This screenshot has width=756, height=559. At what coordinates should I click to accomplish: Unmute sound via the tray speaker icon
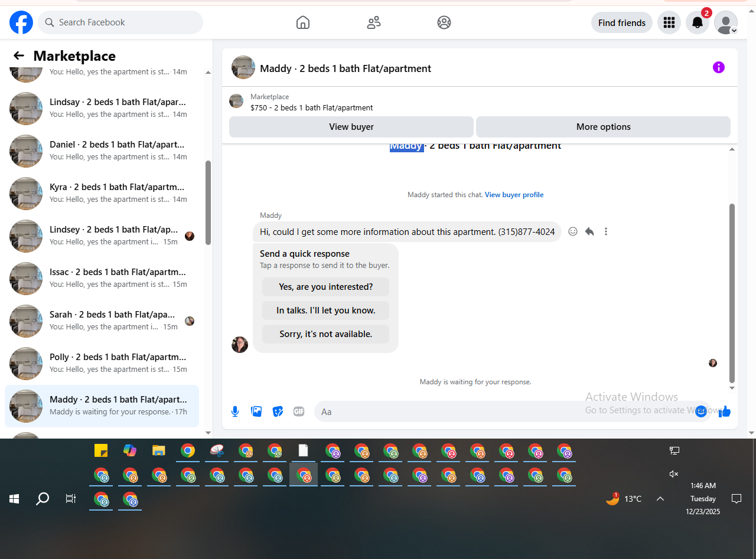tap(674, 474)
